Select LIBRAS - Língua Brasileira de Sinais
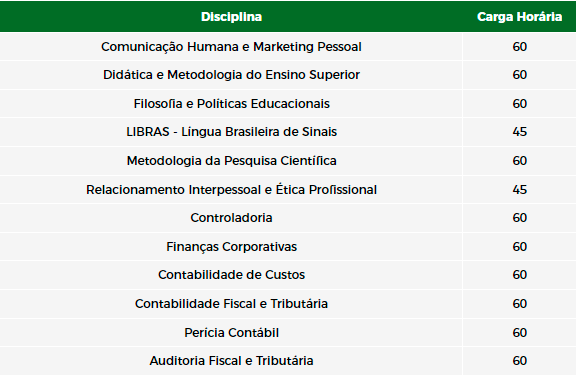Screen dimensions: 577x375 click(231, 132)
